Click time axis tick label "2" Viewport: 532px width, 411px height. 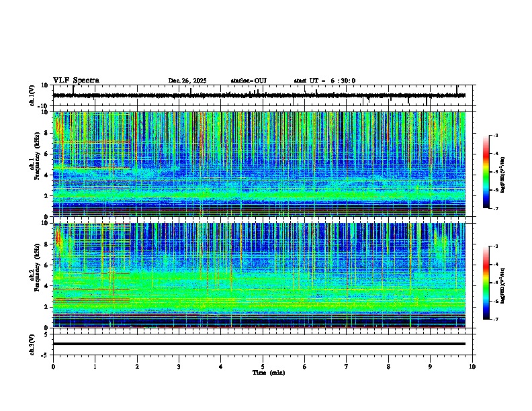(x=137, y=367)
